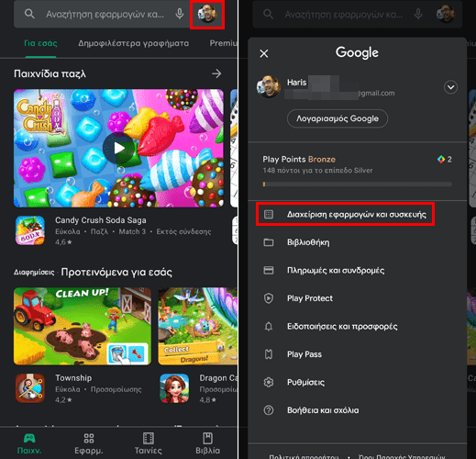The image size is (476, 459).
Task: Go to Ταινίες bottom navigation tab
Action: (x=149, y=443)
